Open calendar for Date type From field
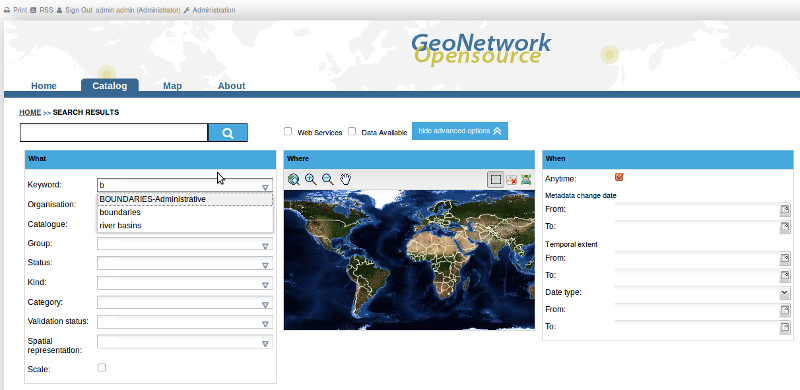 [x=785, y=310]
